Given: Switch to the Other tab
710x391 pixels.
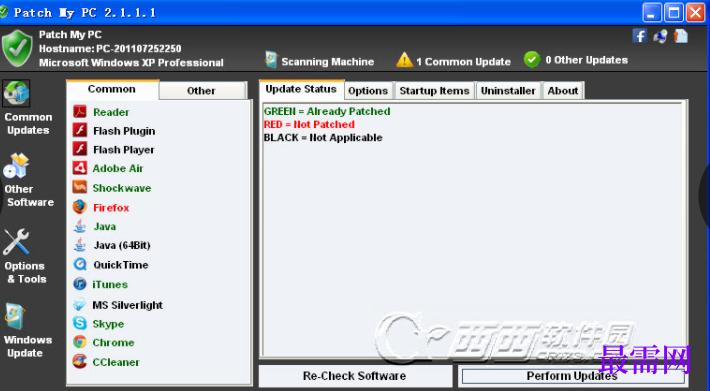Looking at the screenshot, I should (x=202, y=91).
